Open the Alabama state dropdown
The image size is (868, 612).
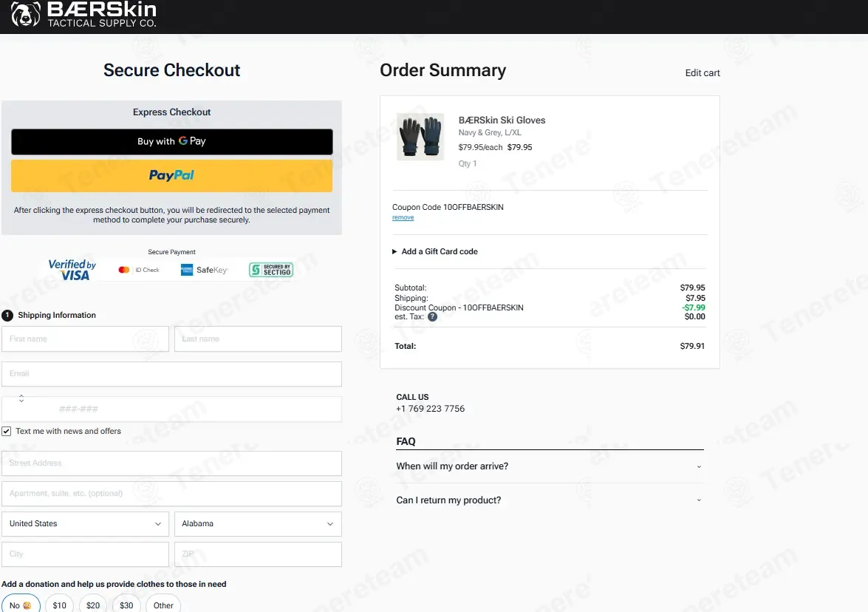[258, 524]
